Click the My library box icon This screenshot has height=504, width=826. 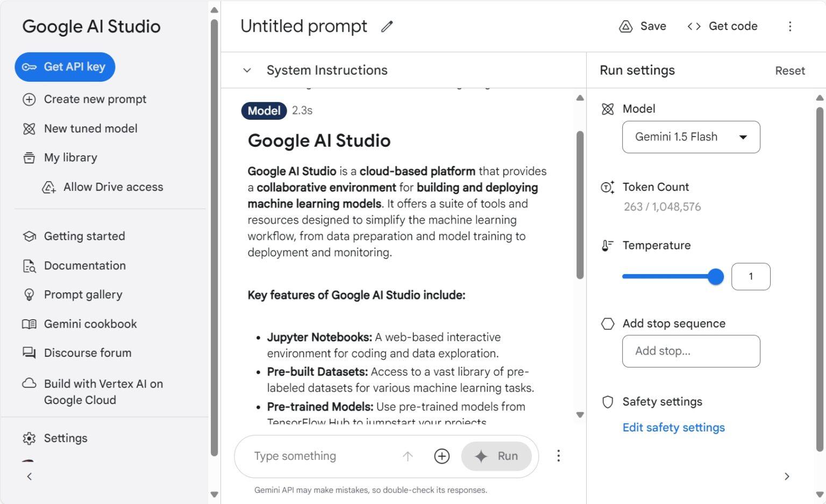click(x=29, y=158)
